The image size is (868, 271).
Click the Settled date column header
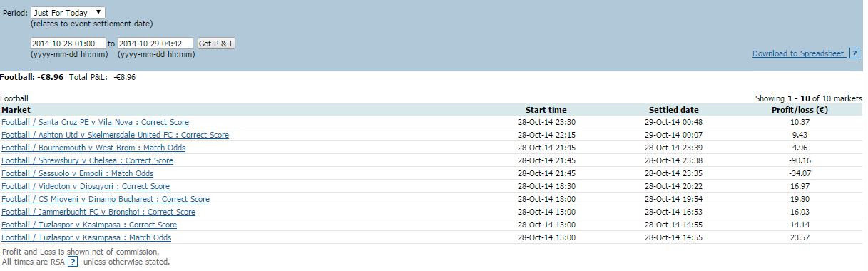coord(674,110)
